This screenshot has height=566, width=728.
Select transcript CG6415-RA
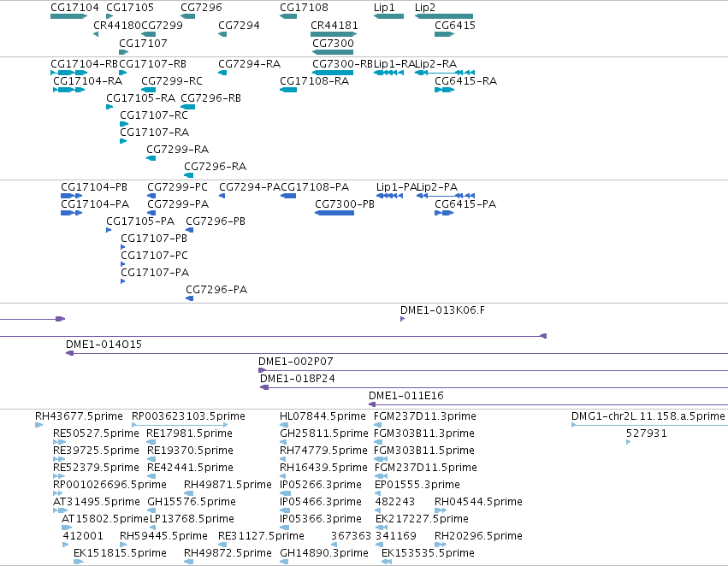tap(444, 90)
